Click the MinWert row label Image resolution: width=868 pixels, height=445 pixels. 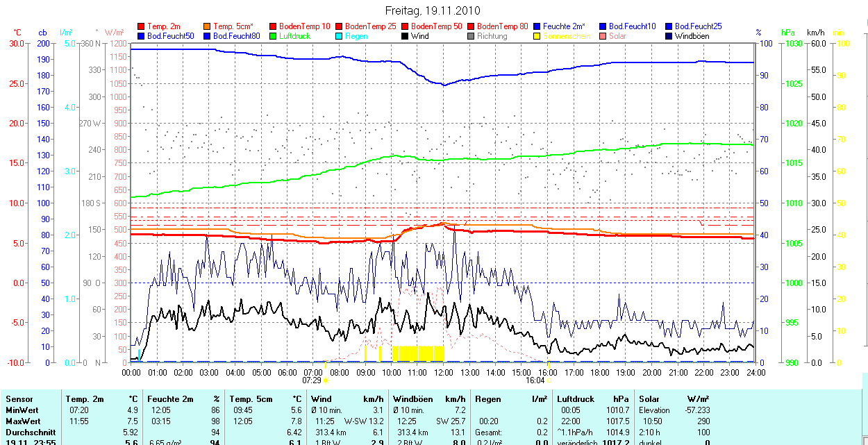22,410
